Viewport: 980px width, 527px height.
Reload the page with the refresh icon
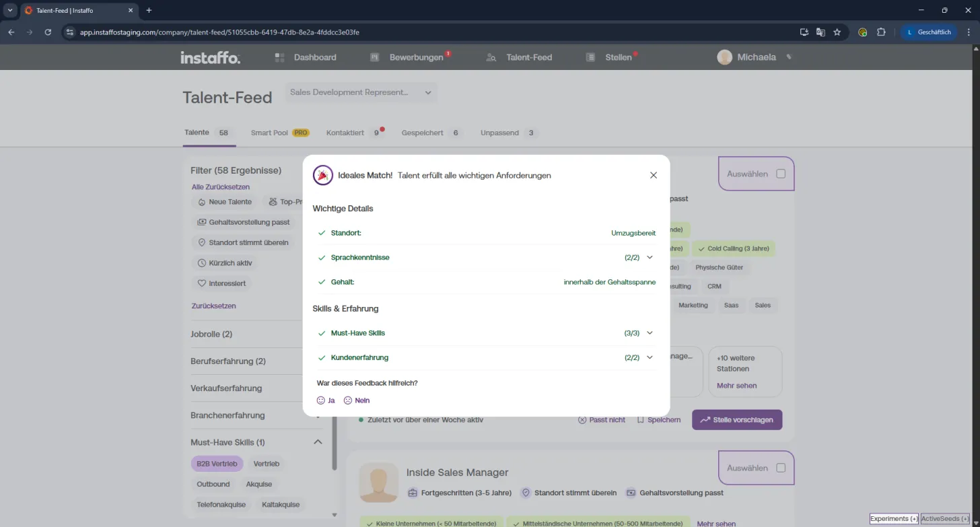[x=48, y=32]
